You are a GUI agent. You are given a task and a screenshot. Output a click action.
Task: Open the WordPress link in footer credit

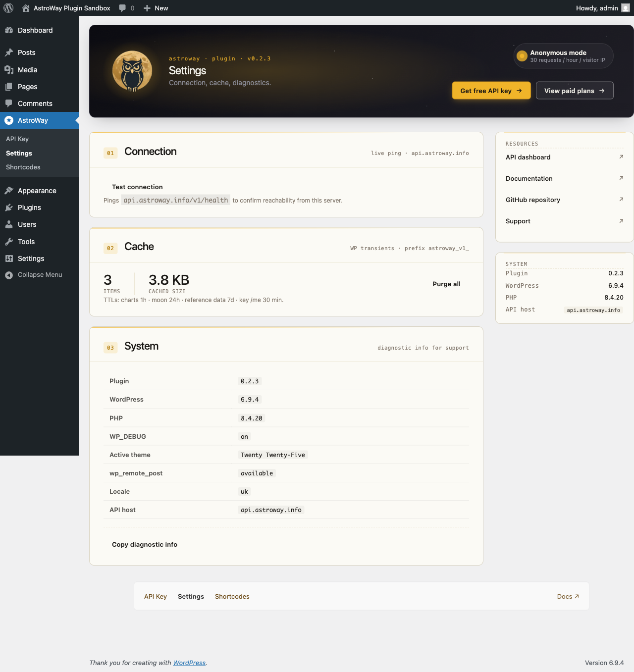[x=189, y=663]
